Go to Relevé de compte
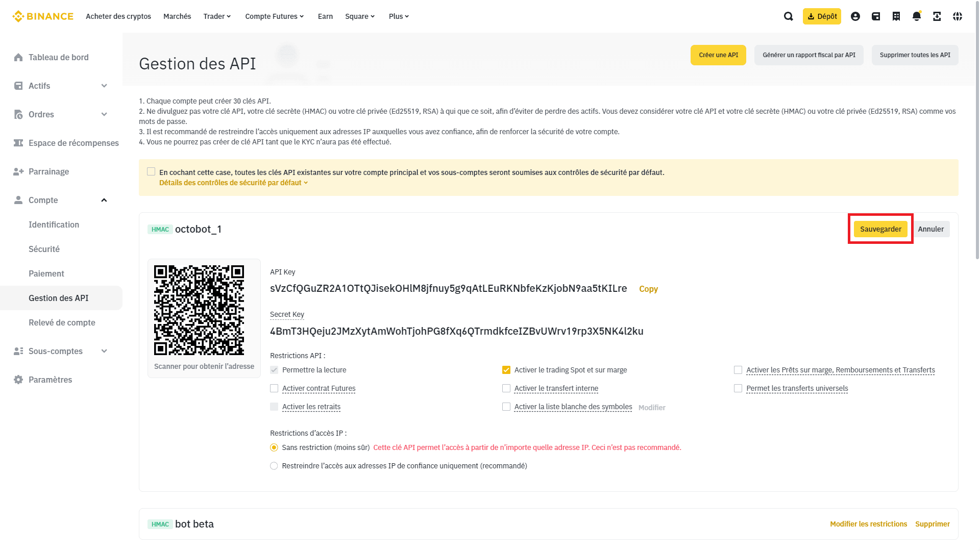 click(x=61, y=322)
